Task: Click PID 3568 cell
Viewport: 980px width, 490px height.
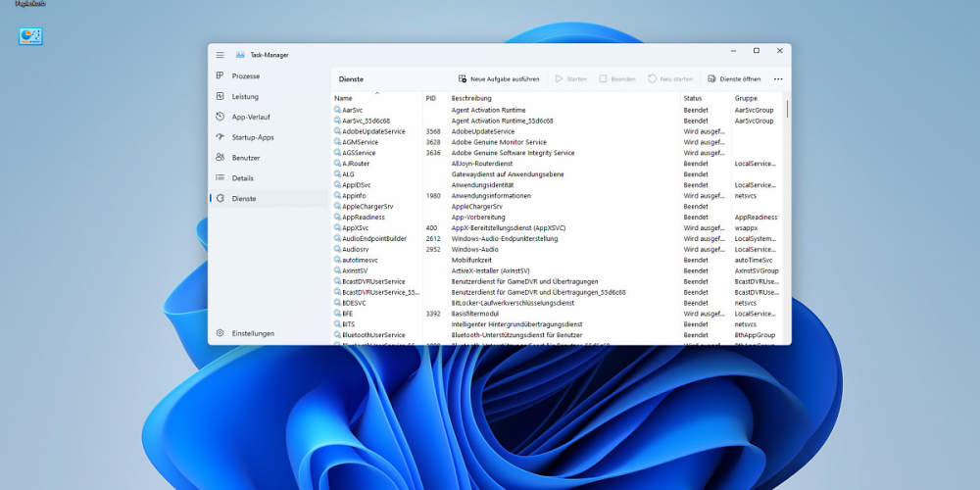Action: pos(433,131)
